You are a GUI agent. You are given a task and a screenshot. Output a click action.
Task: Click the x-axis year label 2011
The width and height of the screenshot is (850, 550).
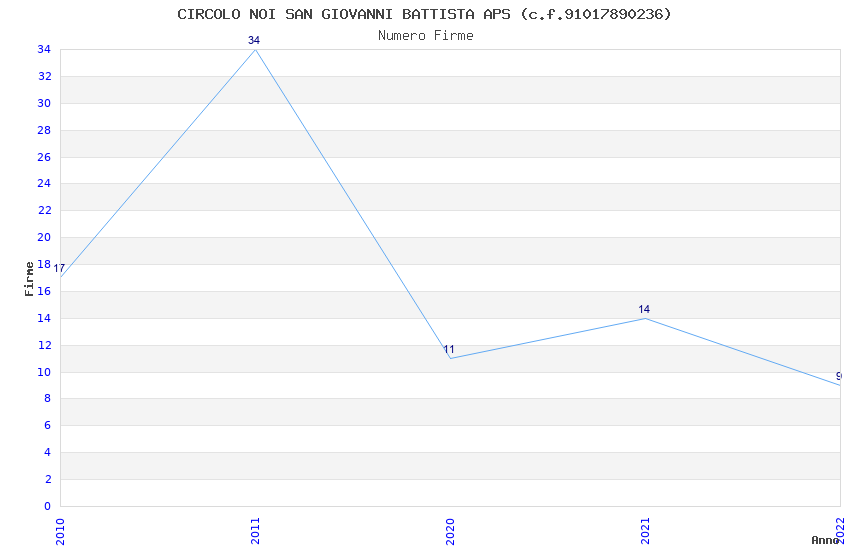255,531
